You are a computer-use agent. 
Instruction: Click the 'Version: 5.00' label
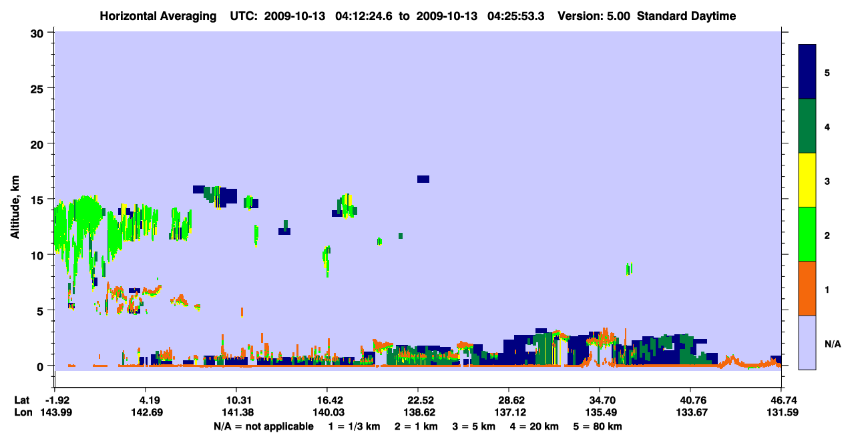[x=596, y=16]
